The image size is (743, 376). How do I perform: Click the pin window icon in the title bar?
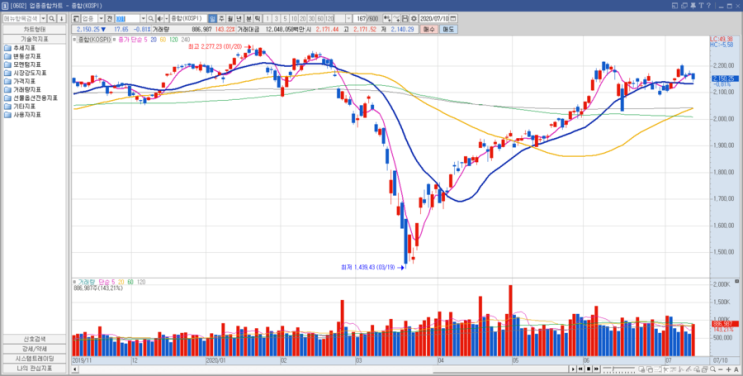click(x=693, y=6)
